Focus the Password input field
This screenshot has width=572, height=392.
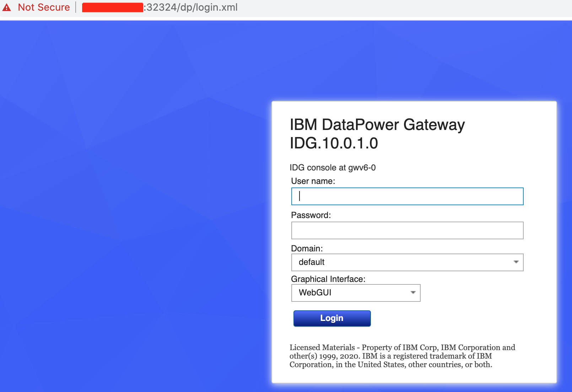pos(407,230)
